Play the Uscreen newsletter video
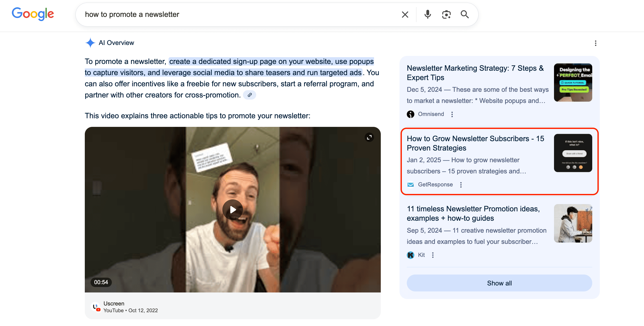 [233, 210]
